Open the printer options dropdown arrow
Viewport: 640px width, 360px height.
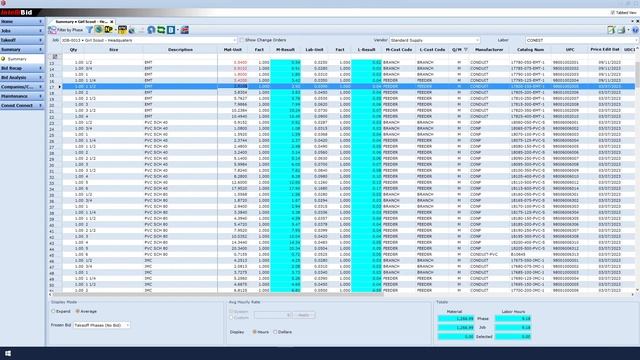click(628, 30)
